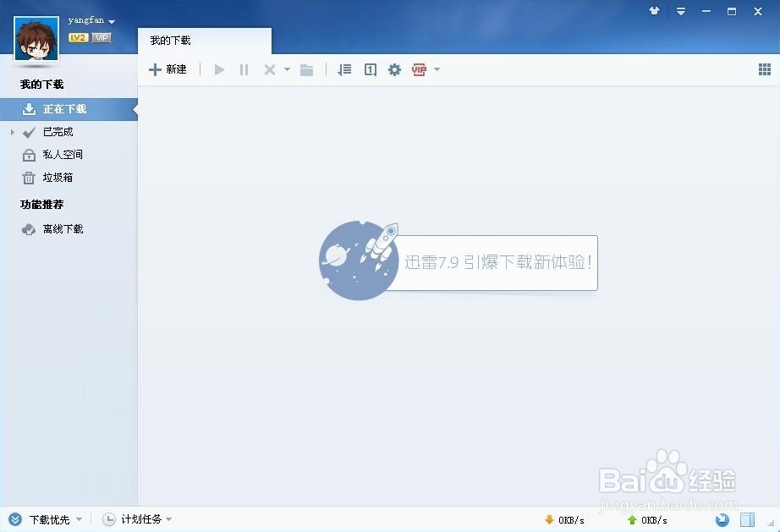
Task: Click the LV2 level badge
Action: [78, 38]
